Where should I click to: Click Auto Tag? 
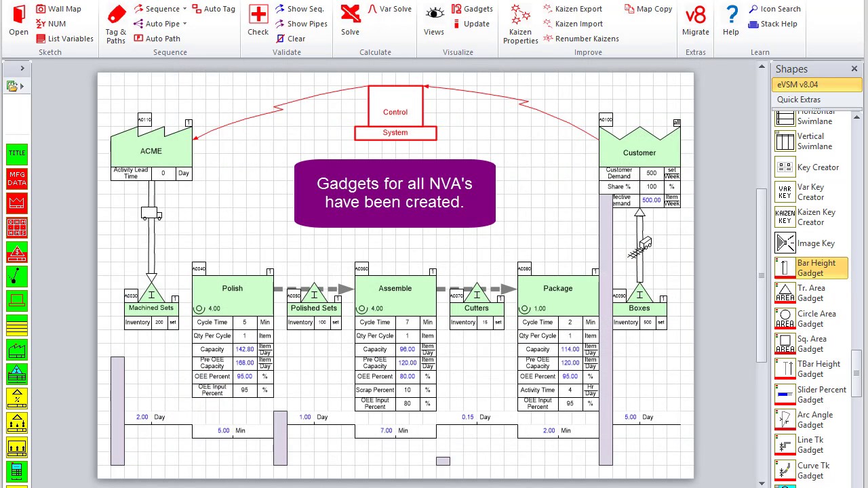[214, 9]
